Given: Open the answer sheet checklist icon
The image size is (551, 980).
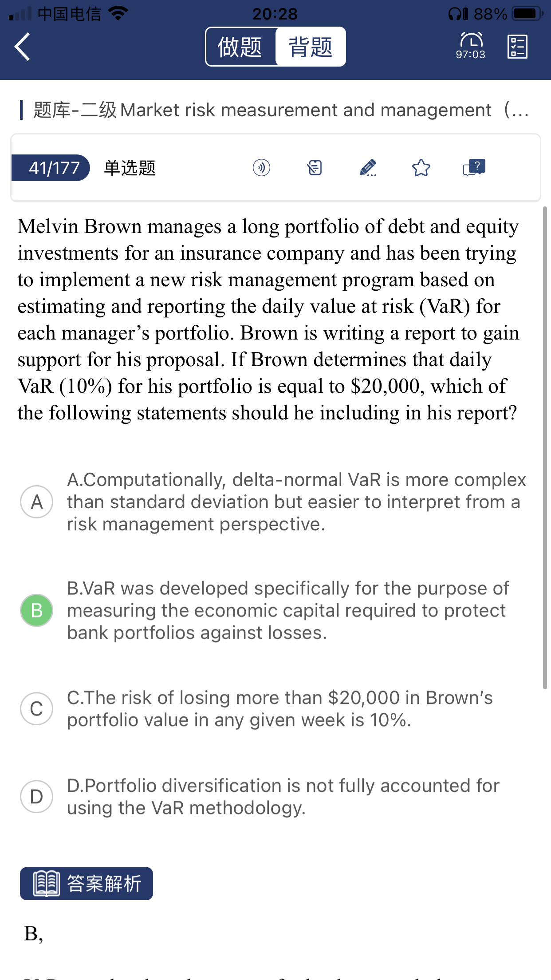Looking at the screenshot, I should click(517, 47).
